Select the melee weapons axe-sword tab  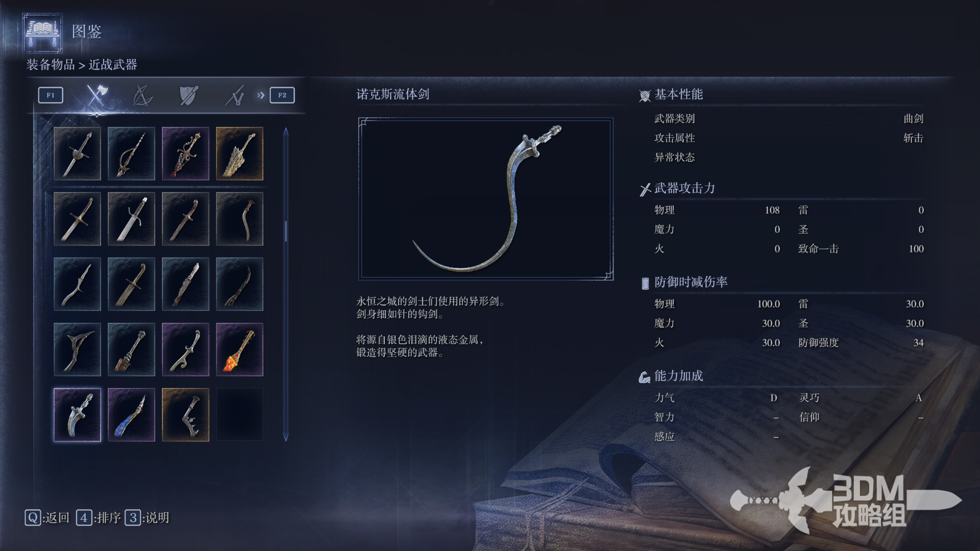pyautogui.click(x=96, y=95)
